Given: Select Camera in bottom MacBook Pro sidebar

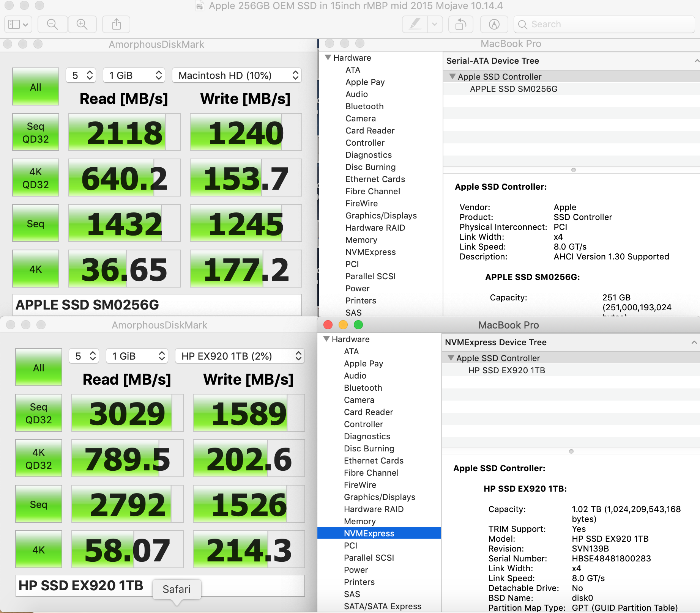Looking at the screenshot, I should [x=359, y=400].
